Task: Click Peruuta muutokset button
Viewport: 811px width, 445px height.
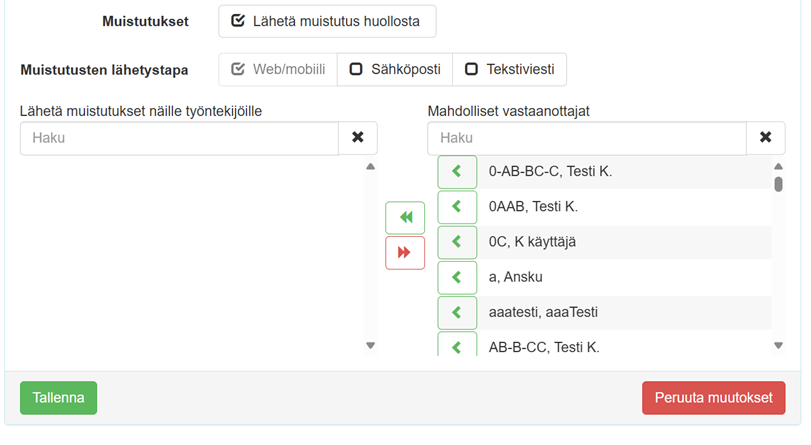Action: point(713,398)
